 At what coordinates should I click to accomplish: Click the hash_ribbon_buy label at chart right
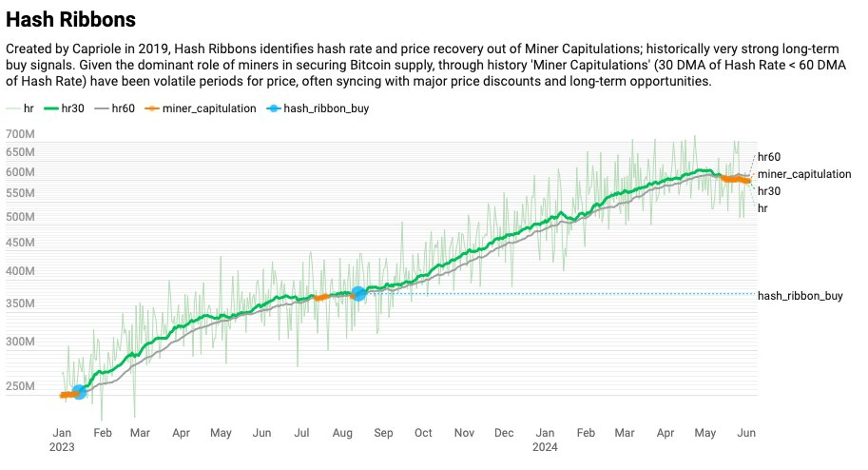click(800, 296)
